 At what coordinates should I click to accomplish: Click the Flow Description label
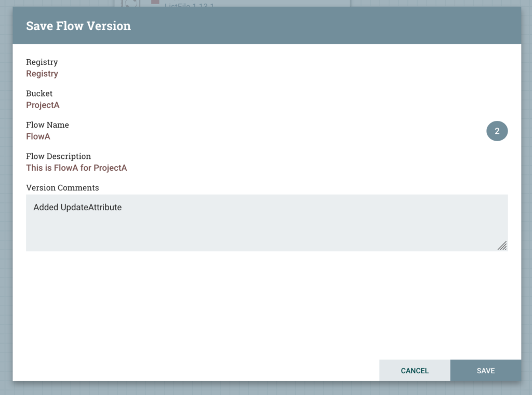coord(58,156)
